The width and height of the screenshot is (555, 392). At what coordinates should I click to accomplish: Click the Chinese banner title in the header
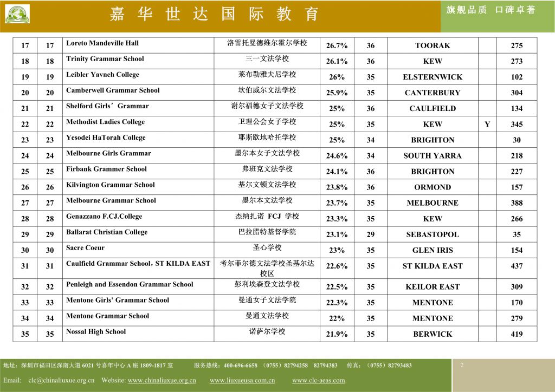click(214, 14)
